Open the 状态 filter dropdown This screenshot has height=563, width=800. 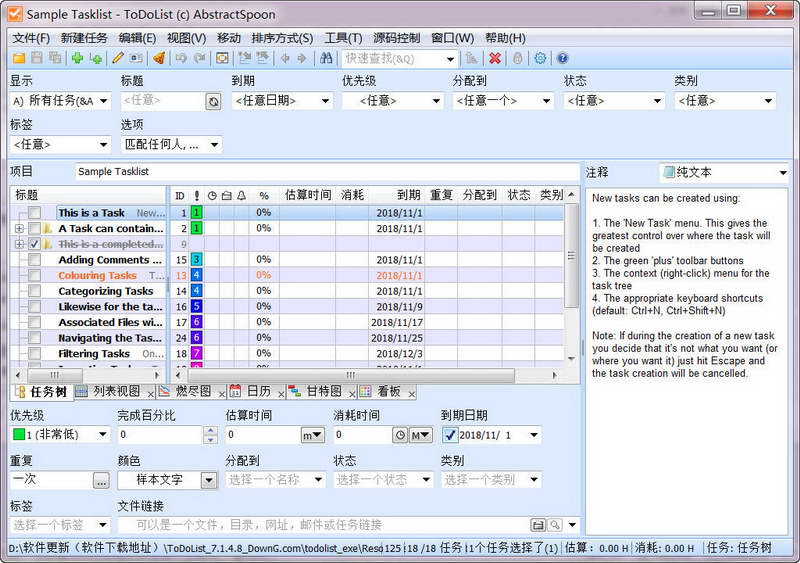pyautogui.click(x=657, y=101)
